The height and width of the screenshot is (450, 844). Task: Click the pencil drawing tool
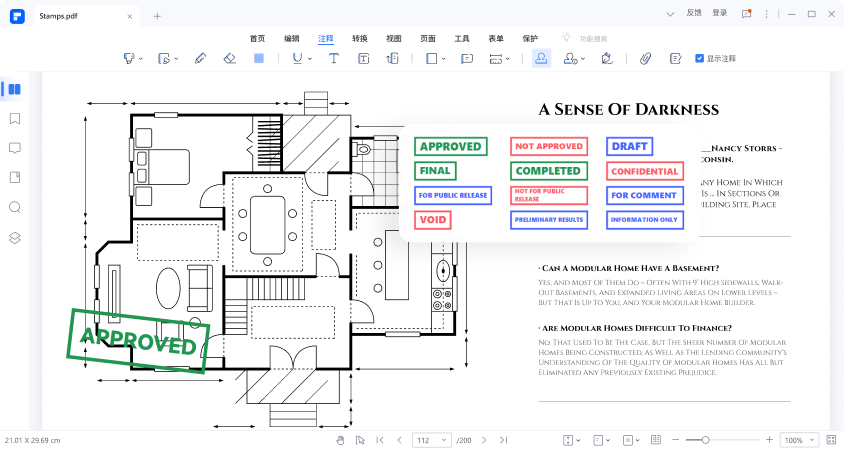click(x=200, y=59)
